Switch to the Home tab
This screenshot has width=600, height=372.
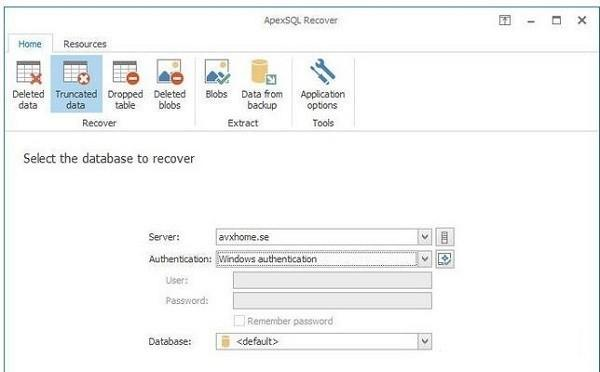click(30, 44)
